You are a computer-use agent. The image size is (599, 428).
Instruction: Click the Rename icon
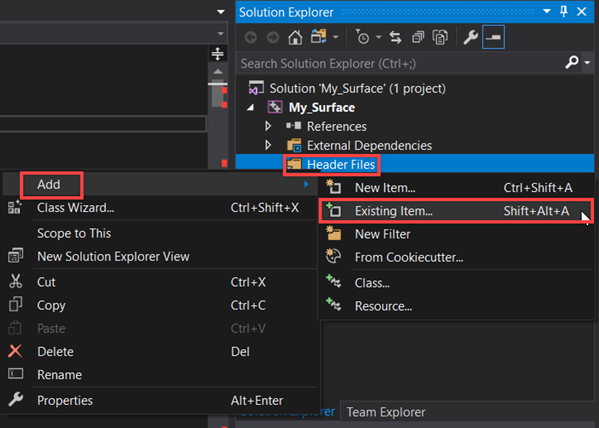[16, 374]
